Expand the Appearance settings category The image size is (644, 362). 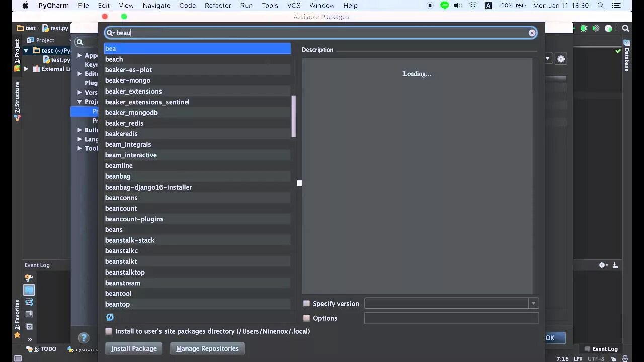click(79, 56)
